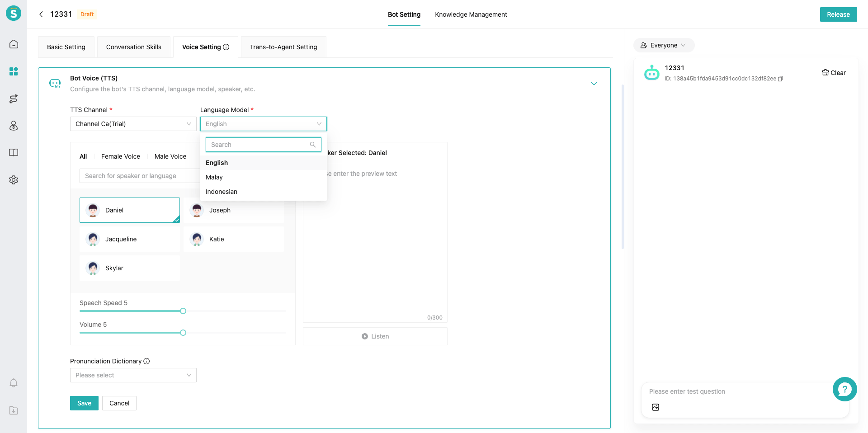Go back using the left arrow
The image size is (868, 433).
coord(41,14)
